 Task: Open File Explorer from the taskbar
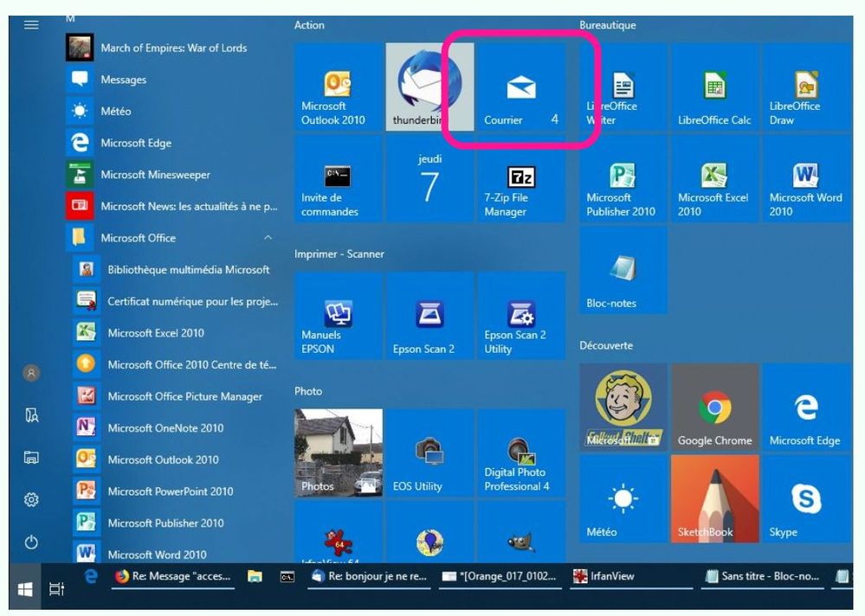(x=255, y=576)
